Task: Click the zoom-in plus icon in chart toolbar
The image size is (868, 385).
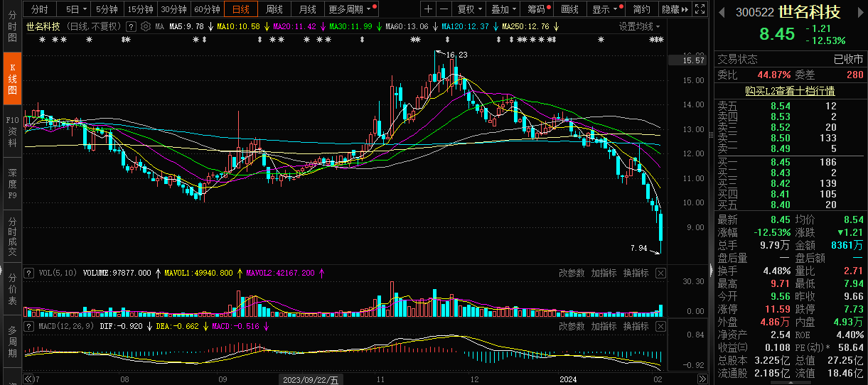Action: pos(428,9)
